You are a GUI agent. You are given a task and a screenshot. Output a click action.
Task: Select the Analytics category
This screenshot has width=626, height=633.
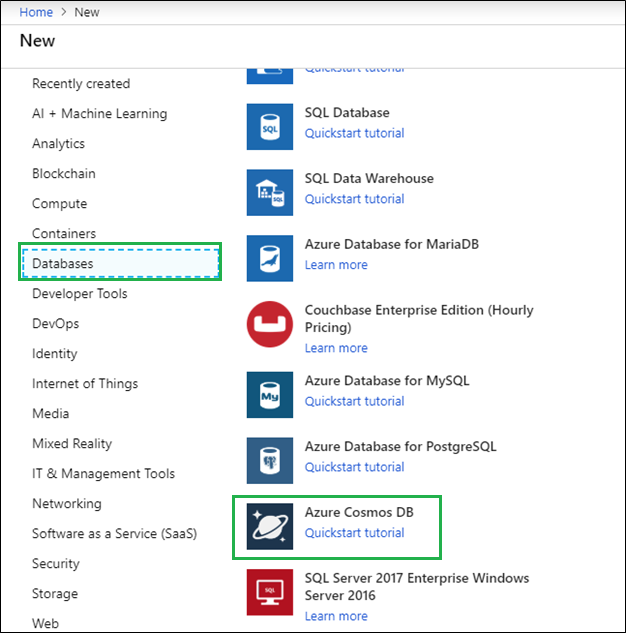tap(59, 144)
